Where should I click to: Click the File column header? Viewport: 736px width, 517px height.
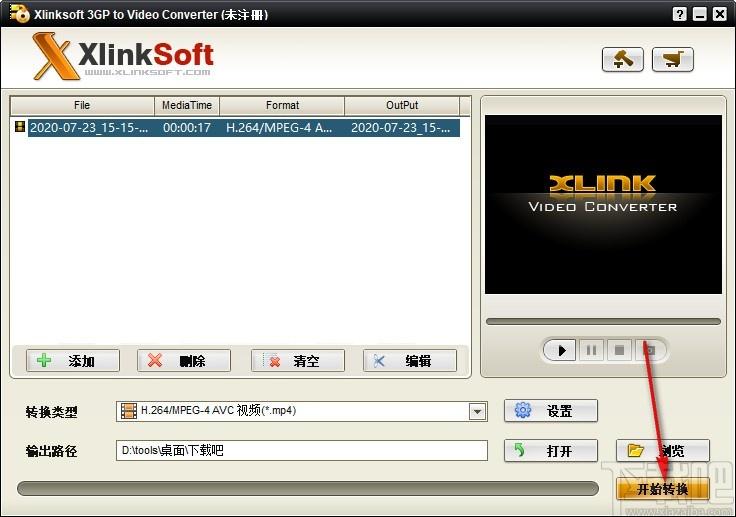(82, 106)
